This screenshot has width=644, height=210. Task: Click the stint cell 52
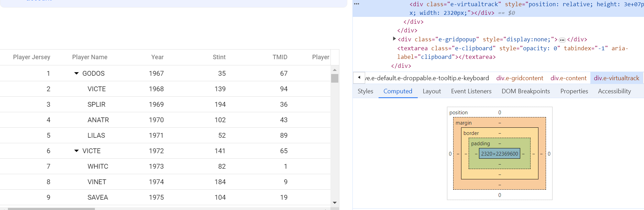222,135
